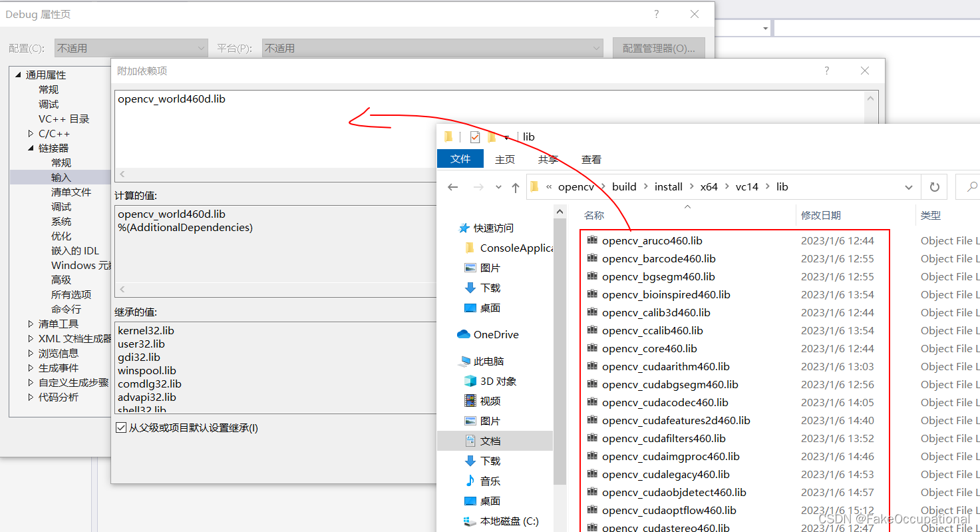
Task: Switch to the 共享 ribbon tab
Action: tap(548, 160)
